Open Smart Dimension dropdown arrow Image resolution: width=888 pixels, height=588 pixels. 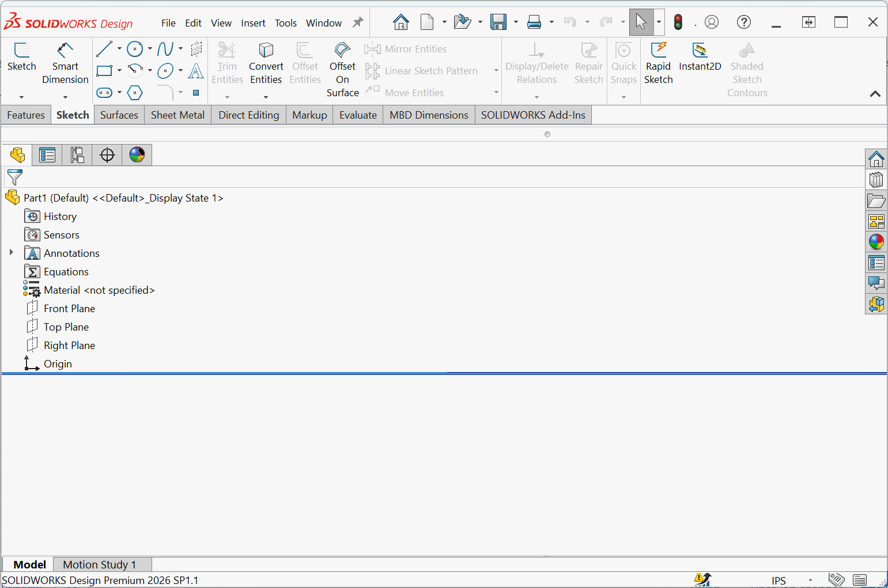pyautogui.click(x=65, y=97)
